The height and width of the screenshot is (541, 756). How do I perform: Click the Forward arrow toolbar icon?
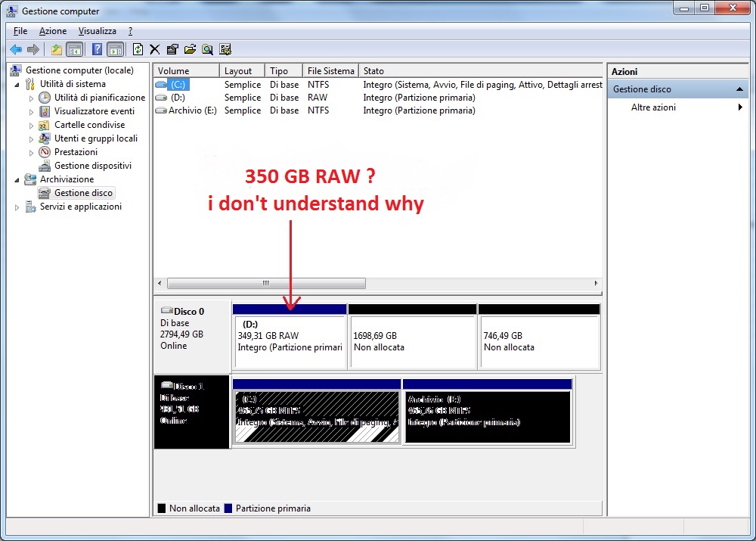point(33,49)
